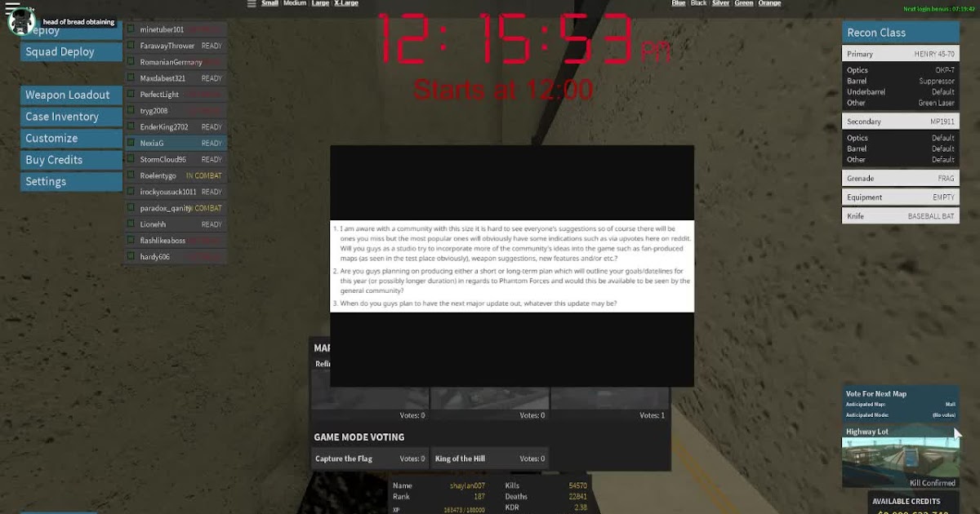Click primary Other Green Laser row
980x514 pixels.
901,103
